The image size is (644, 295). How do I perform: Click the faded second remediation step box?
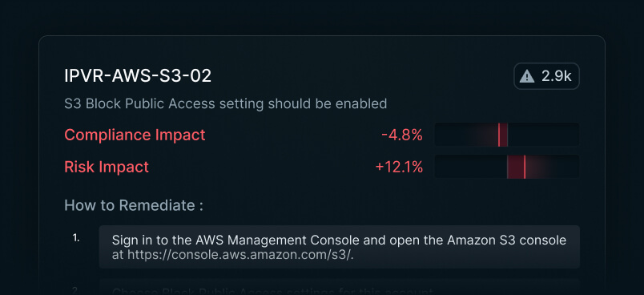(340, 287)
